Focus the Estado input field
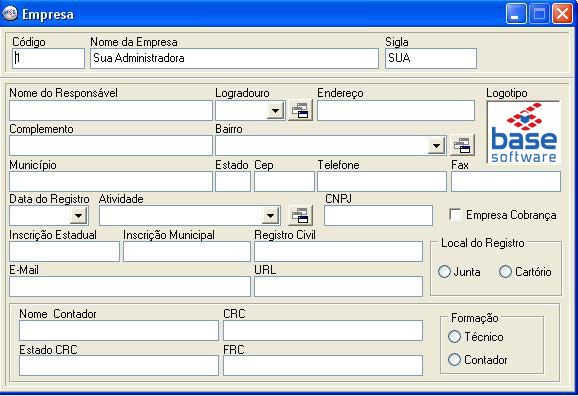This screenshot has height=396, width=578. coord(233,181)
